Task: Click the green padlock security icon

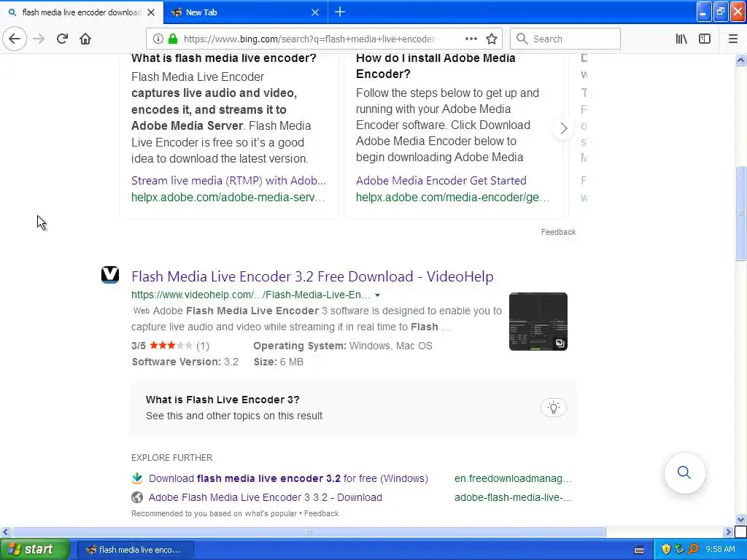Action: click(173, 39)
